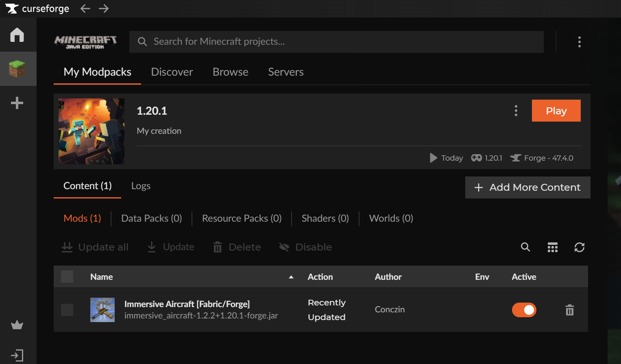
Task: Click the Immersive Aircraft [Fabric/Forge] title
Action: click(x=187, y=304)
